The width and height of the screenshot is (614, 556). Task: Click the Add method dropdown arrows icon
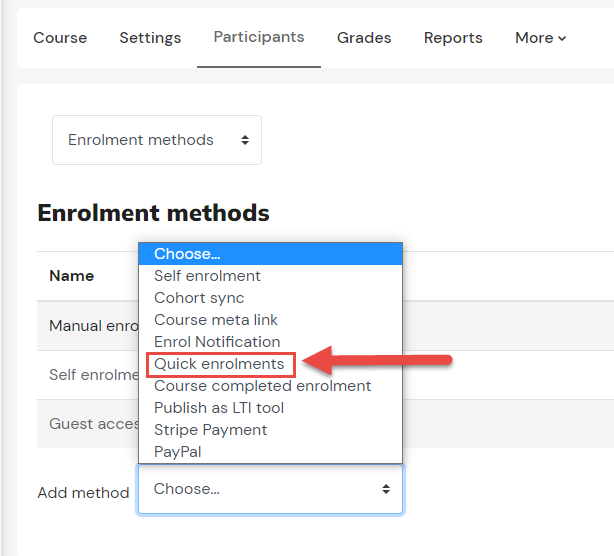(386, 489)
